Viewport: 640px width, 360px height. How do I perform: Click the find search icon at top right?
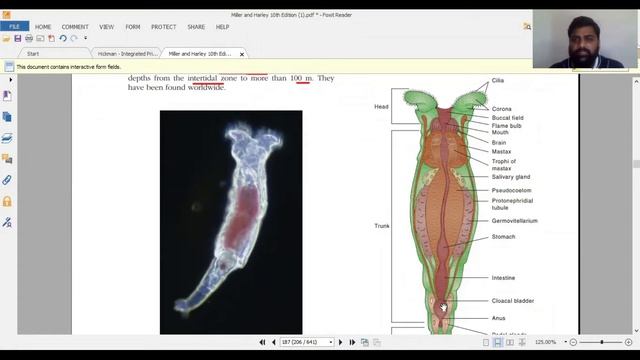pos(527,27)
